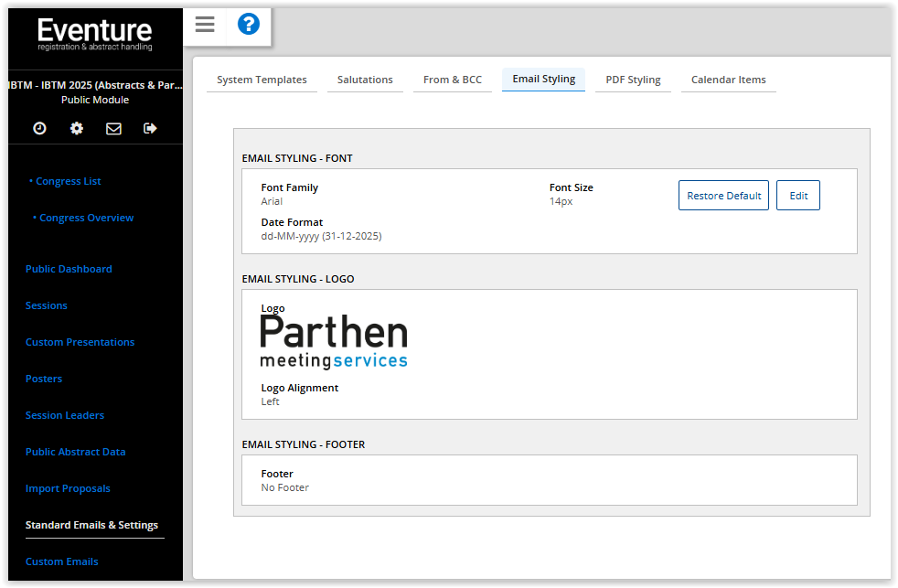Open the hamburger menu icon

click(205, 24)
